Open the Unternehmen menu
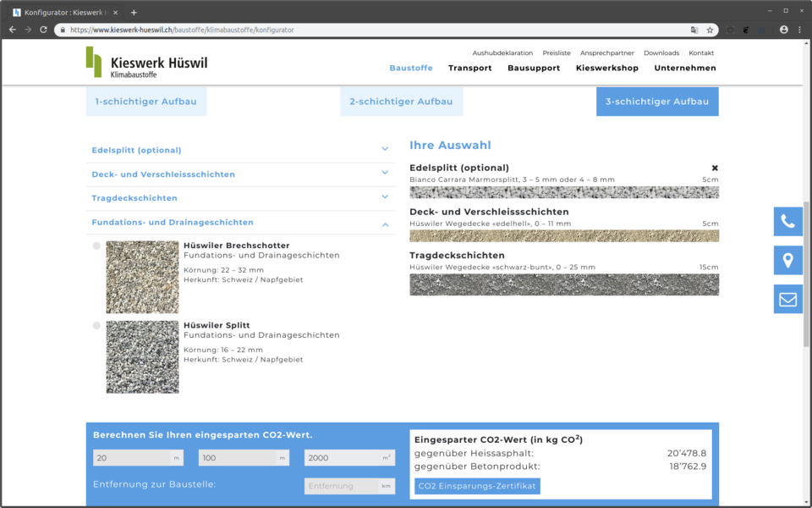Image resolution: width=812 pixels, height=508 pixels. (x=685, y=68)
